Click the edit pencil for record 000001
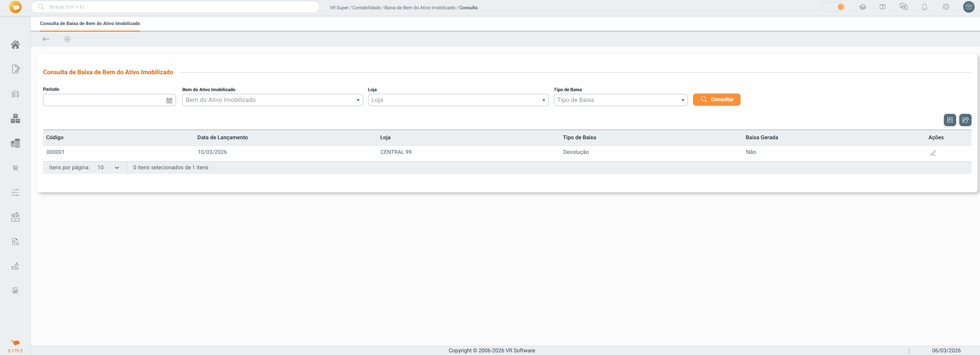Viewport: 980px width, 355px height. coord(933,153)
